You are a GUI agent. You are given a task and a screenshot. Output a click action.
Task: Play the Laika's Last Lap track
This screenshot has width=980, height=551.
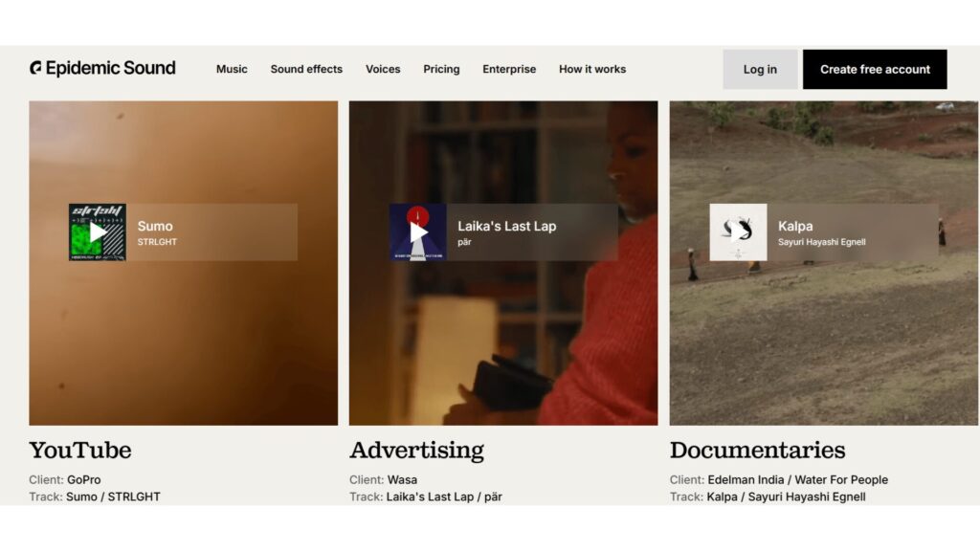tap(418, 232)
